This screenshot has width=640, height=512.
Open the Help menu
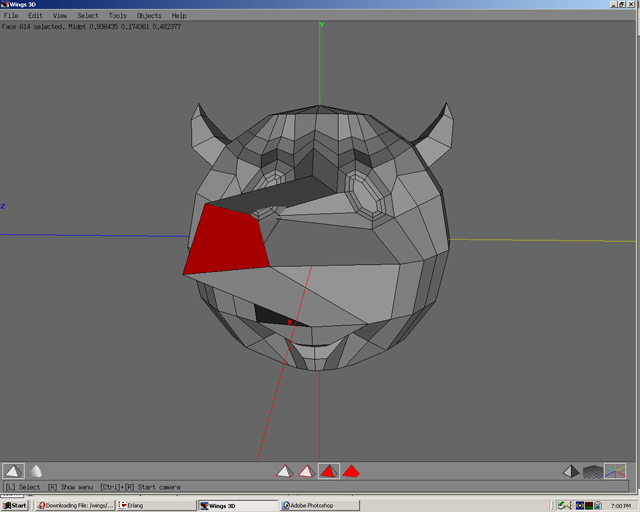pyautogui.click(x=179, y=16)
